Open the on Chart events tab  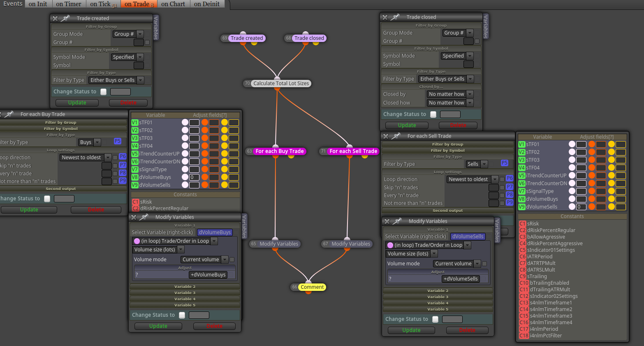coord(173,4)
